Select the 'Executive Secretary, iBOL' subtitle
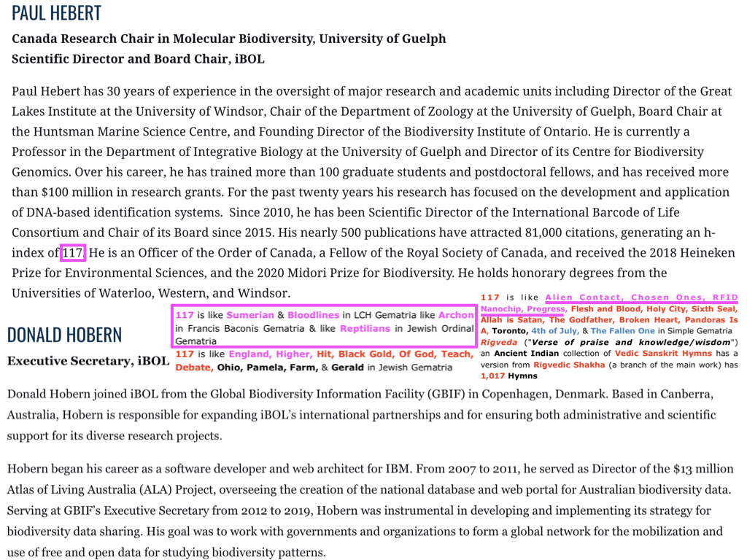The height and width of the screenshot is (560, 747). (88, 361)
